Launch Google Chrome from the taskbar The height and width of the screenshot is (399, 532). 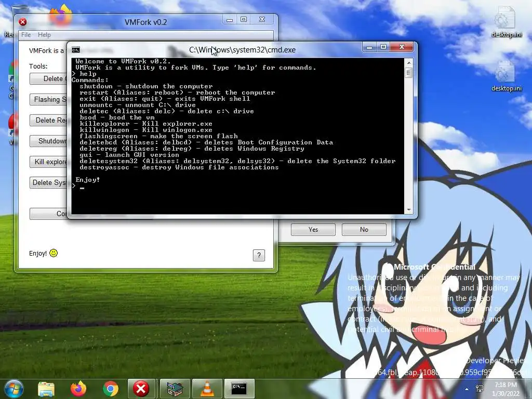110,389
